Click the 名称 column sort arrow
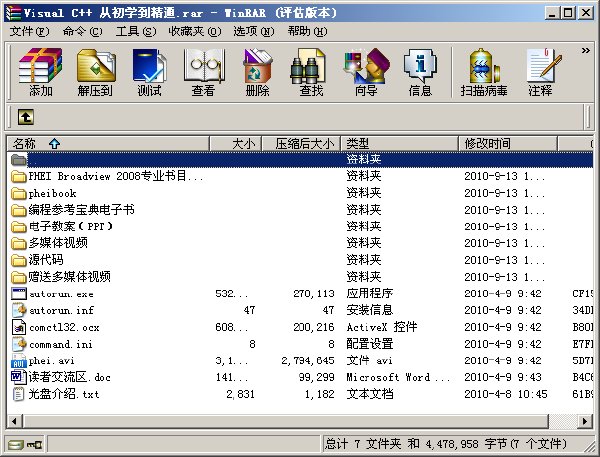This screenshot has width=600, height=457. (54, 144)
